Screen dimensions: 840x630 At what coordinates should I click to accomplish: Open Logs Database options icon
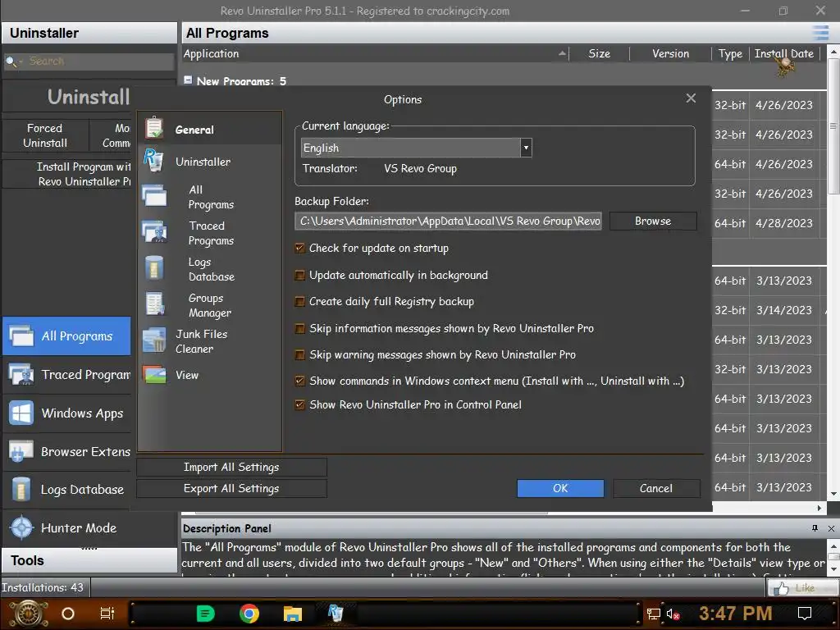click(153, 268)
